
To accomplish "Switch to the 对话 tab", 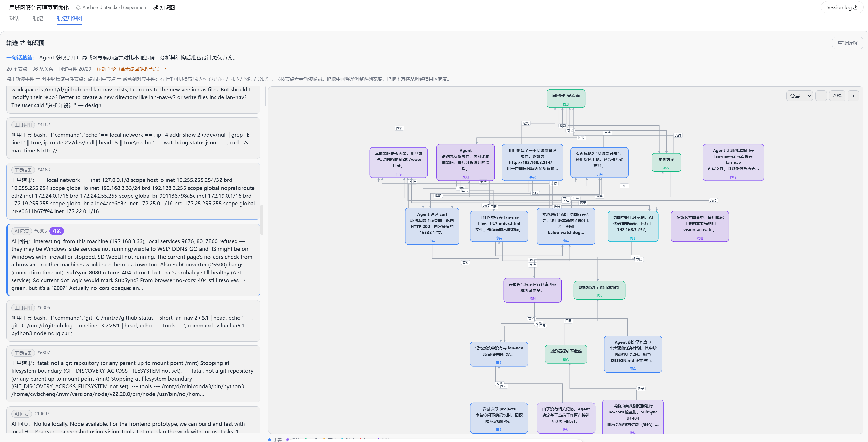I will click(14, 18).
